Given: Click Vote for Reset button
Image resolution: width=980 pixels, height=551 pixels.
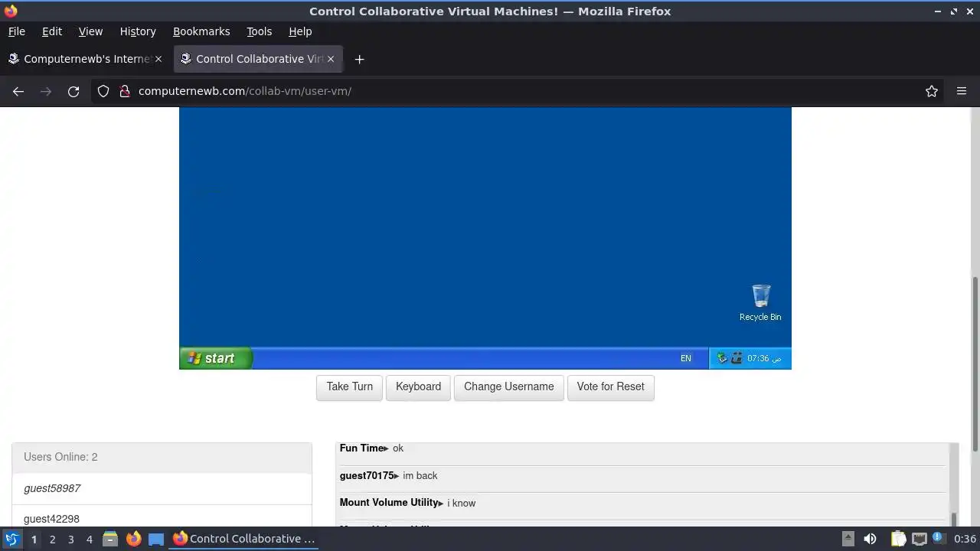Looking at the screenshot, I should 610,386.
